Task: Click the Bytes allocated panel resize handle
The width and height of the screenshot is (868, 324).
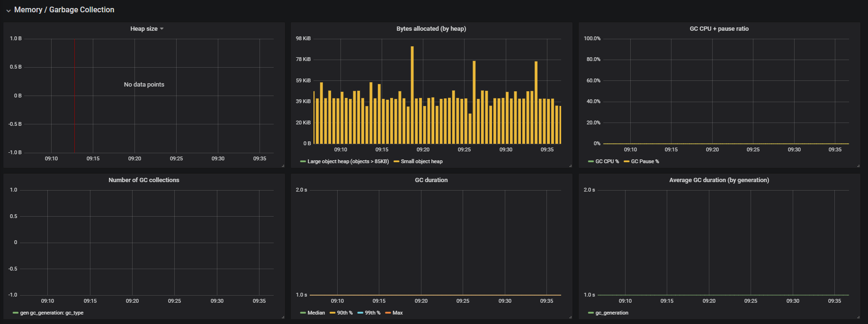Action: tap(570, 166)
